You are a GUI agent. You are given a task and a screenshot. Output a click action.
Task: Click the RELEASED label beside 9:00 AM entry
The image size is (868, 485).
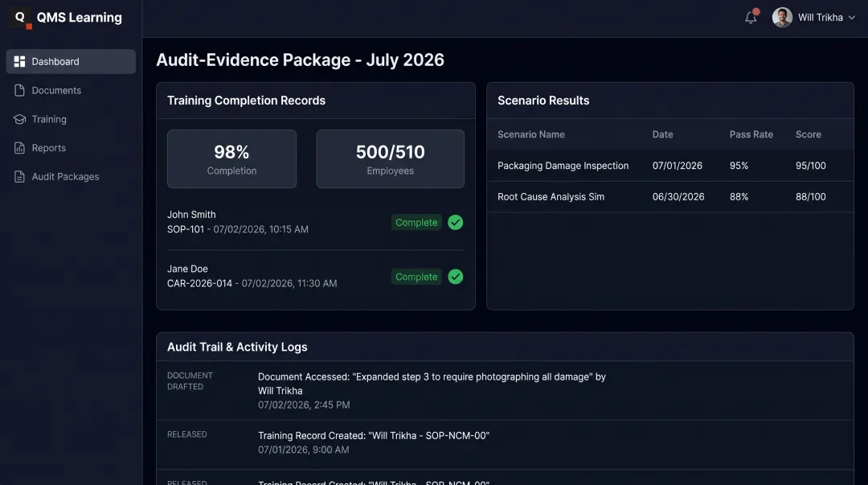(187, 434)
